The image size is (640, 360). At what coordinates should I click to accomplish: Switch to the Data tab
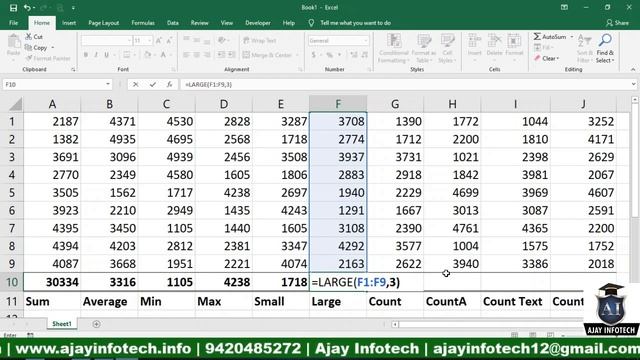click(173, 23)
